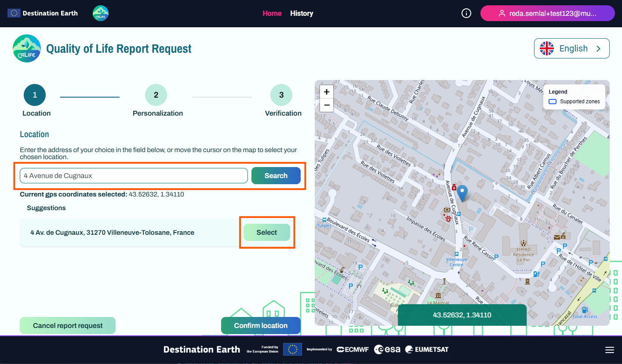This screenshot has height=364, width=622.
Task: Click the EUMETSAT logo in the footer
Action: 426,349
